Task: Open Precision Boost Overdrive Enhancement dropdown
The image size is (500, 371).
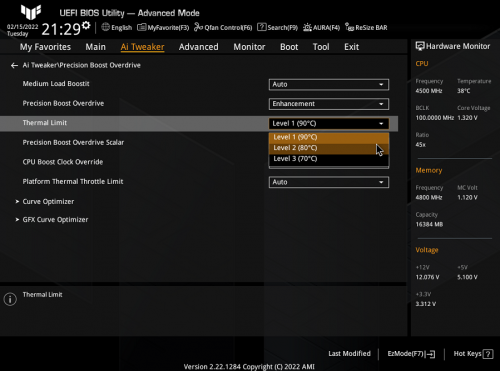Action: pyautogui.click(x=329, y=104)
